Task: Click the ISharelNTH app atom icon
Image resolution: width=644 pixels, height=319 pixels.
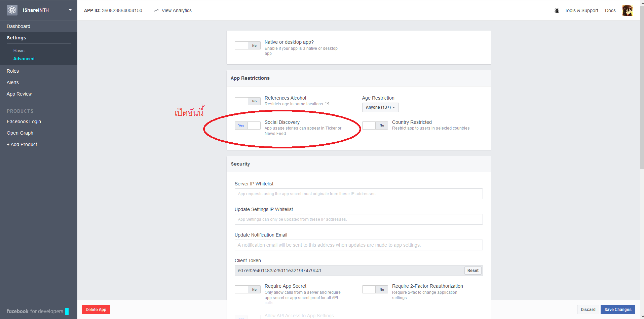Action: click(x=12, y=10)
